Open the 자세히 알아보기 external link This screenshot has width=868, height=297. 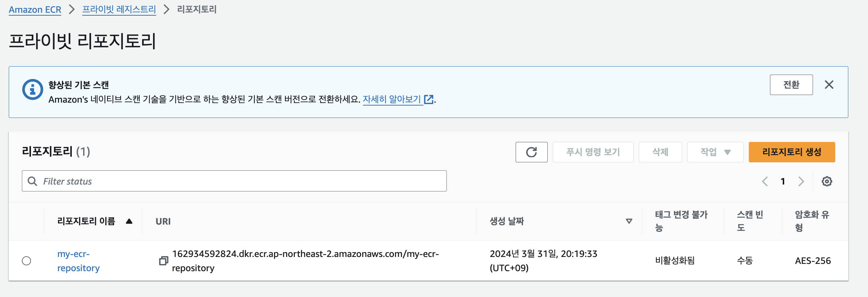pyautogui.click(x=398, y=99)
